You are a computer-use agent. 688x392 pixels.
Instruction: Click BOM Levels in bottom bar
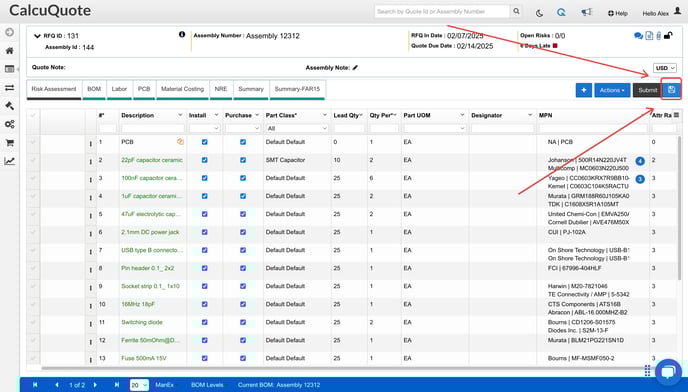[207, 385]
